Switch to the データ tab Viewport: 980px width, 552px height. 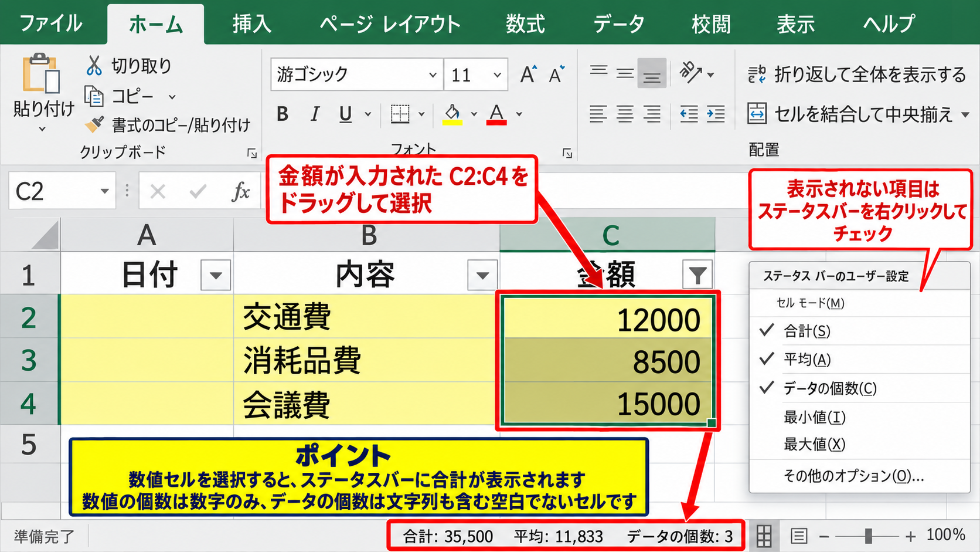(x=619, y=23)
